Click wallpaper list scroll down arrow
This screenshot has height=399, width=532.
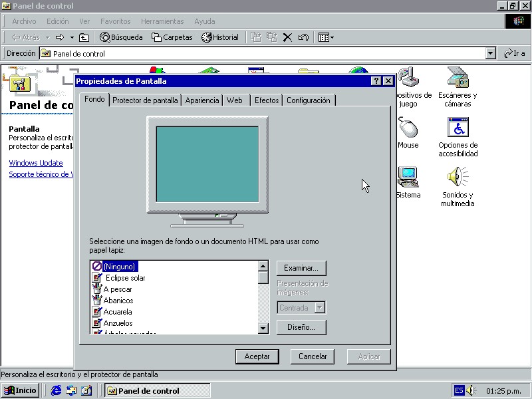[x=263, y=328]
